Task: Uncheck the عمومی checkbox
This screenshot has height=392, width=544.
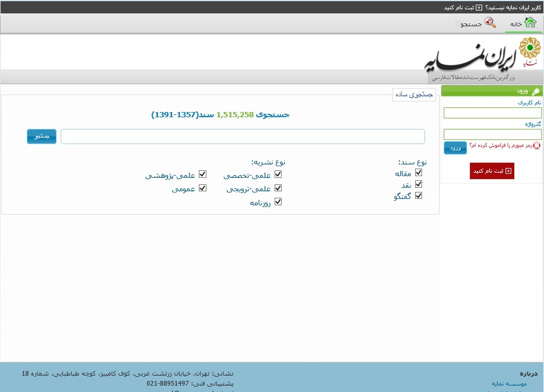Action: 202,188
